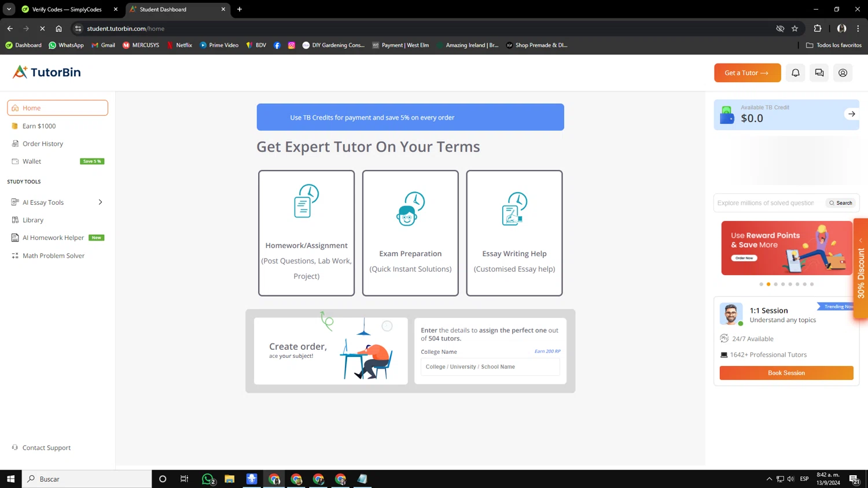Screen dimensions: 868x488
Task: Open the Chrome three-dot menu
Action: coord(858,28)
